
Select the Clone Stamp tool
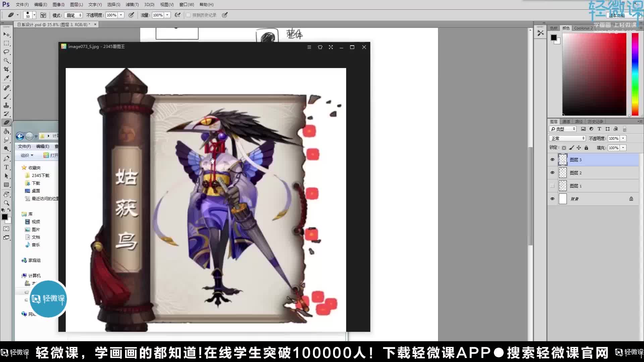point(6,105)
